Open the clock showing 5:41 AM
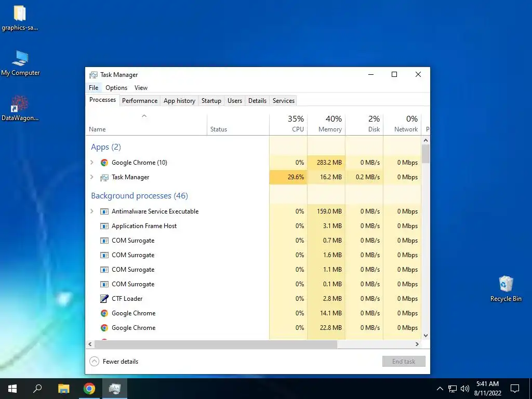Image resolution: width=532 pixels, height=399 pixels. point(487,389)
